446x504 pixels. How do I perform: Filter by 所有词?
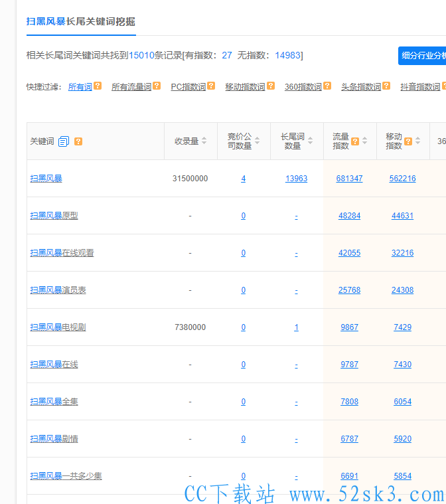(80, 87)
